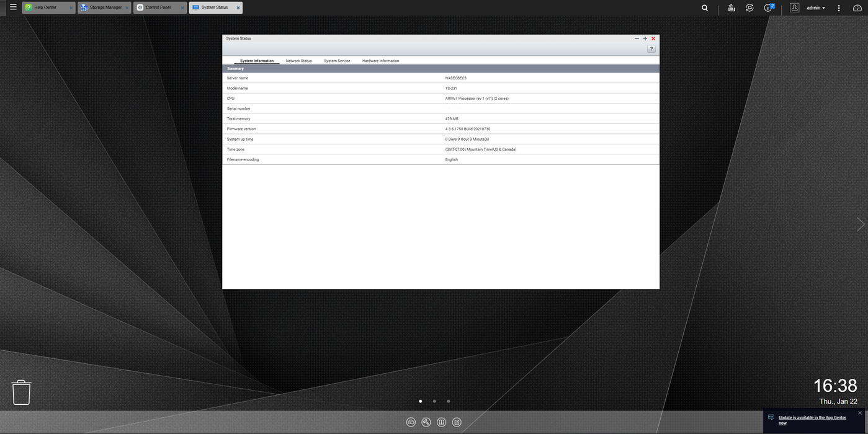This screenshot has width=868, height=434.
Task: Click server name value NASECBEC3
Action: [455, 78]
